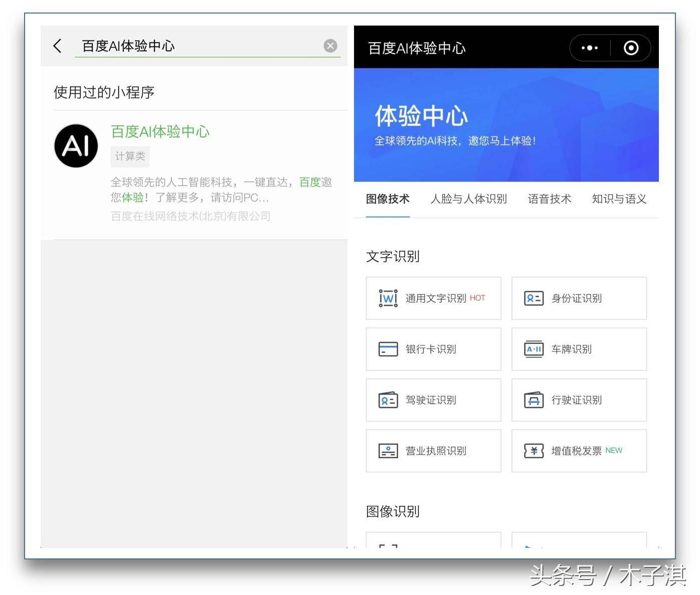This screenshot has height=595, width=700.
Task: Open the mini-program more options menu
Action: (x=589, y=48)
